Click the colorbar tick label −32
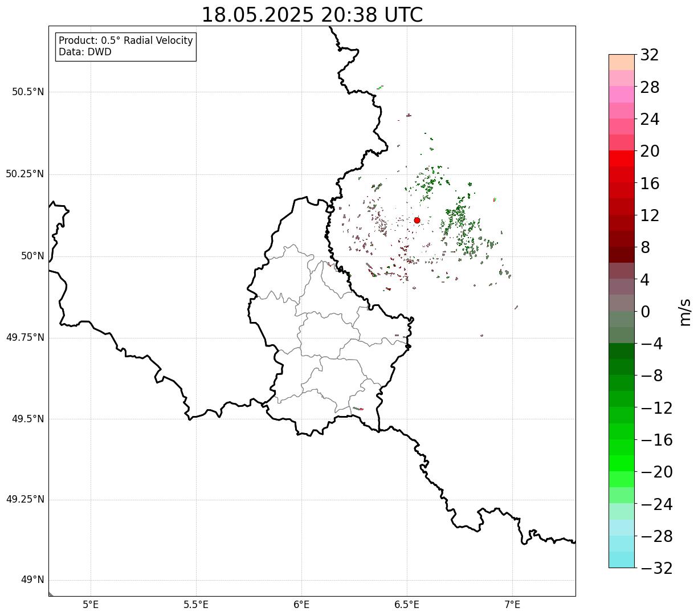 pyautogui.click(x=656, y=568)
